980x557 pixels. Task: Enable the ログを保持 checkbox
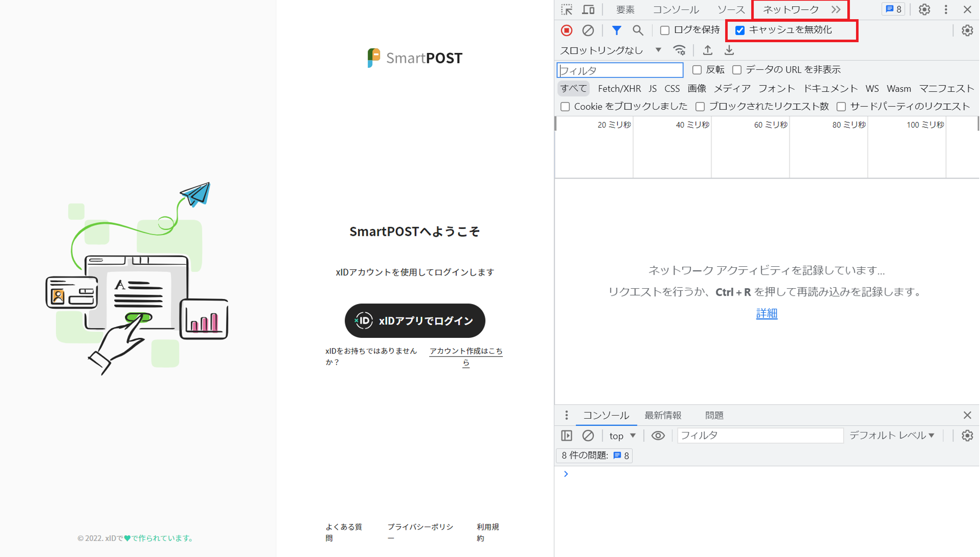click(664, 30)
